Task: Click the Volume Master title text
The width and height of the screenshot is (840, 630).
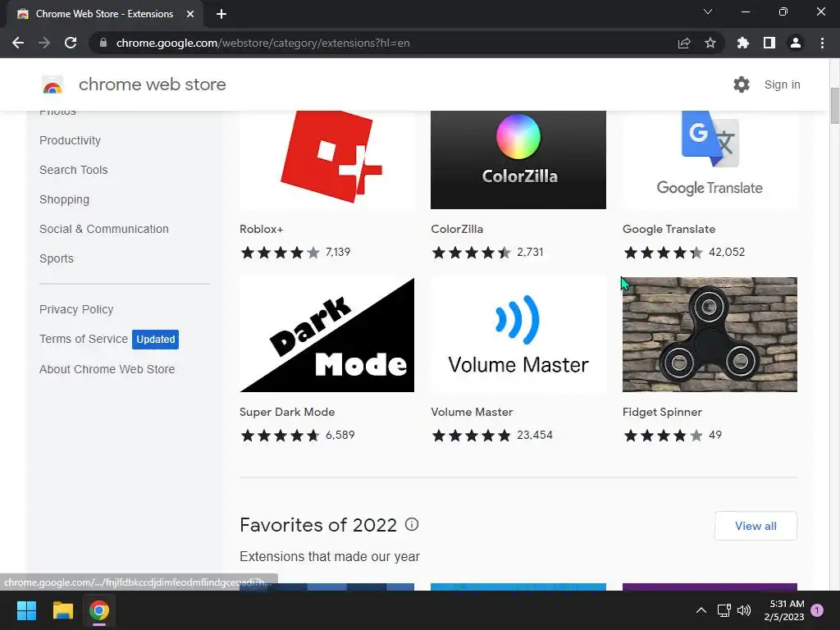Action: click(x=472, y=412)
